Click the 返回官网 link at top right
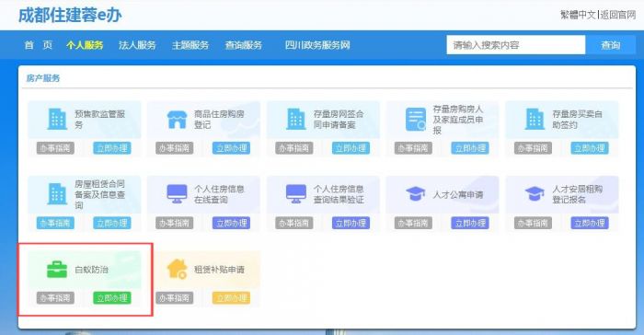The height and width of the screenshot is (335, 644). click(617, 15)
